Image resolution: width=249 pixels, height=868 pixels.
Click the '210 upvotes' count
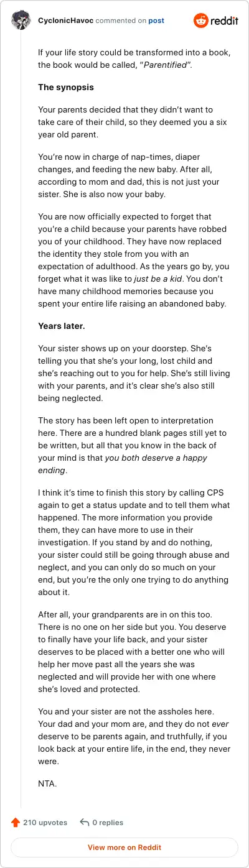(x=45, y=822)
